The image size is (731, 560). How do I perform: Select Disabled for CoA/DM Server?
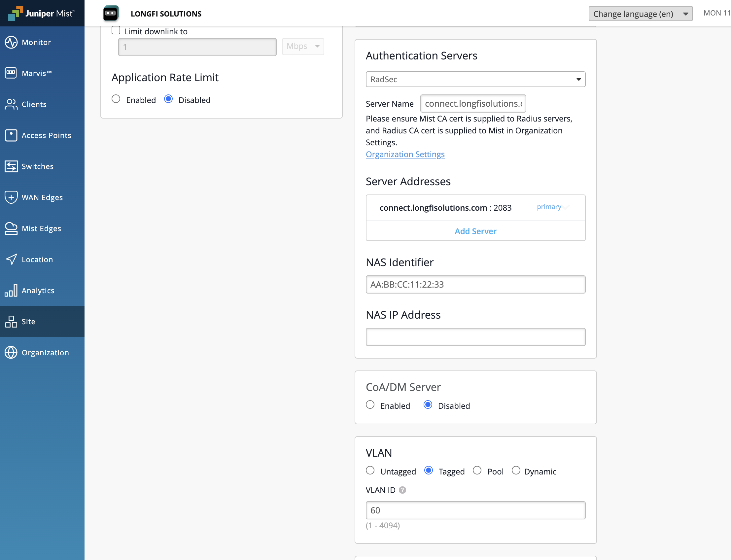click(428, 405)
